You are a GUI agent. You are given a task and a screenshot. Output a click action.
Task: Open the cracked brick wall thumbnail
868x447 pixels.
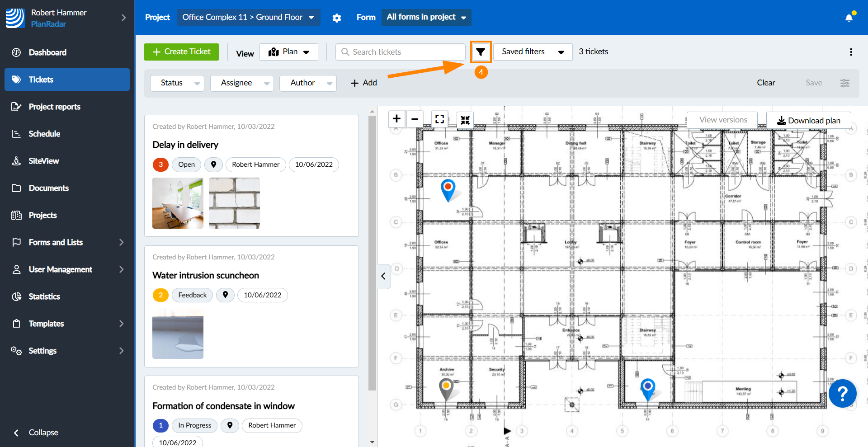pyautogui.click(x=234, y=203)
